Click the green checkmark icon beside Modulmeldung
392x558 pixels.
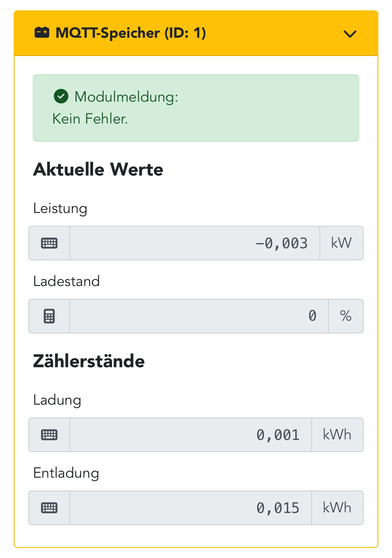click(x=61, y=96)
